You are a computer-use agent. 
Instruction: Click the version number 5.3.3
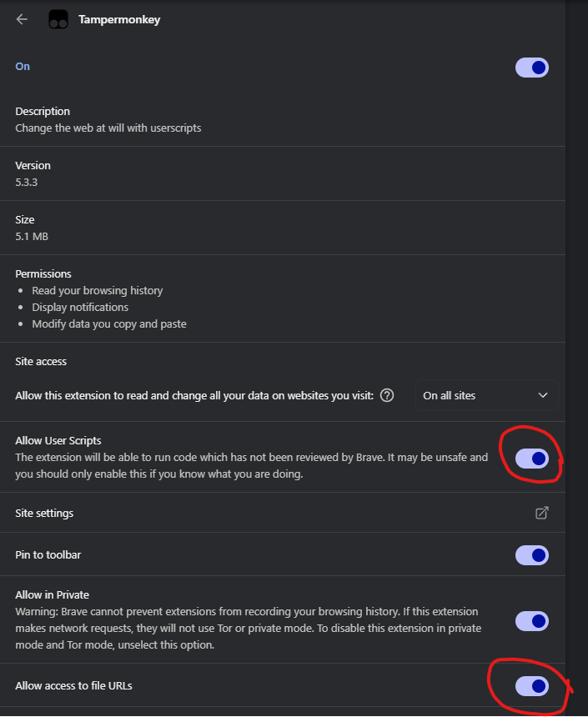point(27,182)
